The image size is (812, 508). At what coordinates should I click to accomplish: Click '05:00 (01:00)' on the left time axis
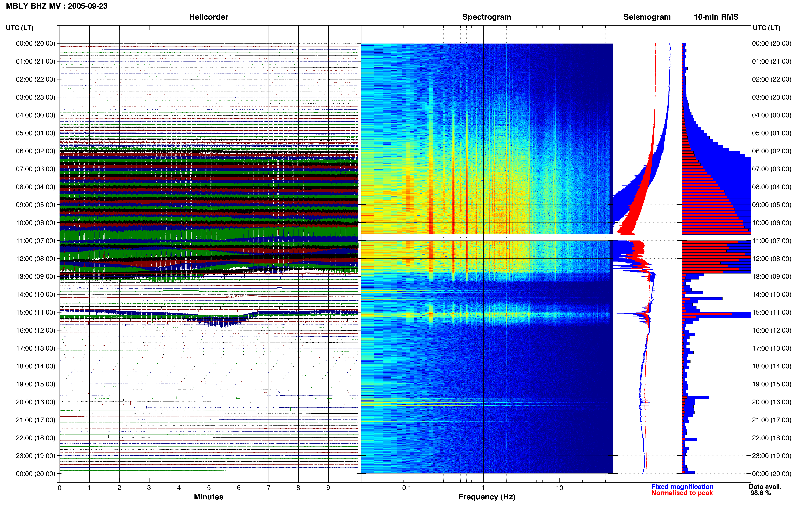click(x=36, y=133)
